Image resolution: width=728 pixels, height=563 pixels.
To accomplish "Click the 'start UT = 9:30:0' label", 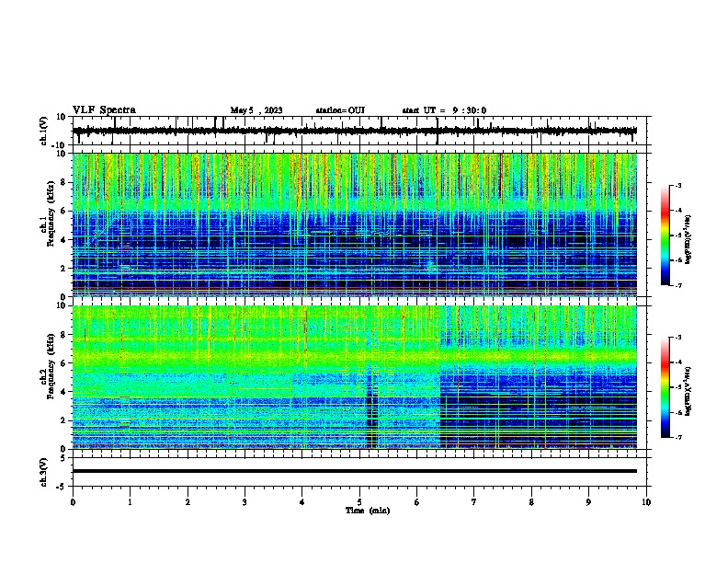I will tap(444, 110).
